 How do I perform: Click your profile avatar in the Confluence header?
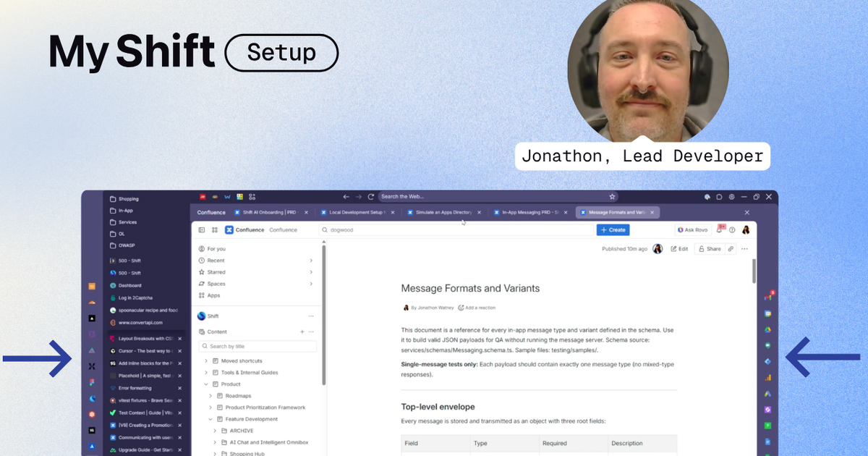[746, 229]
